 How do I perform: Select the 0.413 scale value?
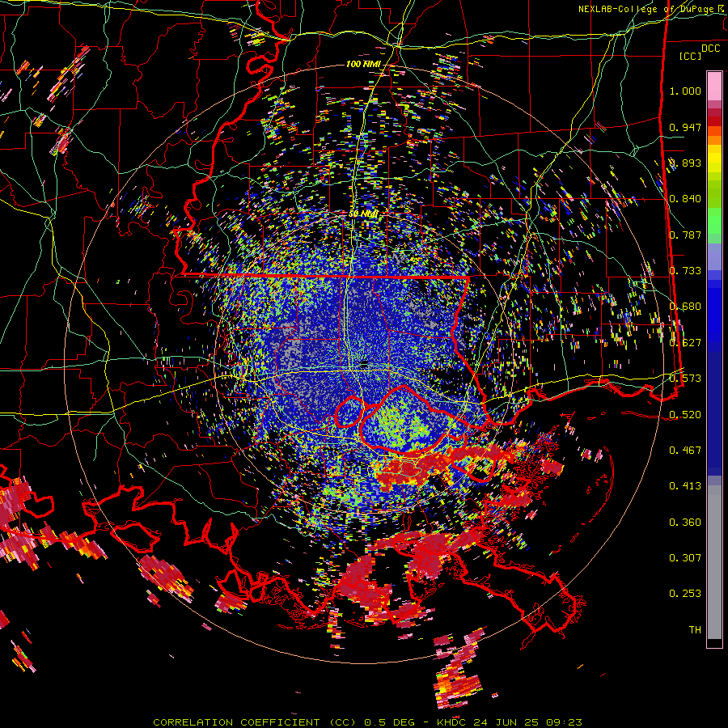pos(685,486)
